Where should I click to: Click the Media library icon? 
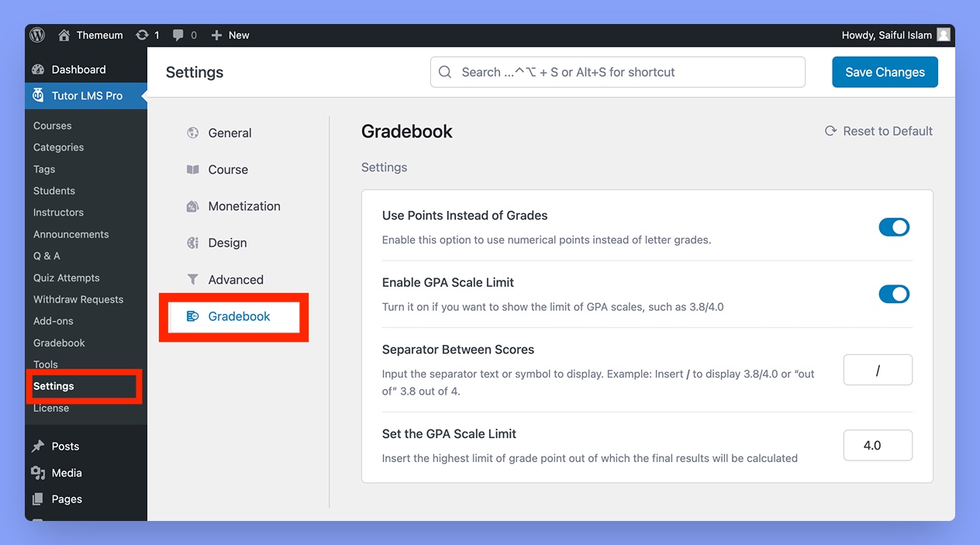pyautogui.click(x=38, y=473)
